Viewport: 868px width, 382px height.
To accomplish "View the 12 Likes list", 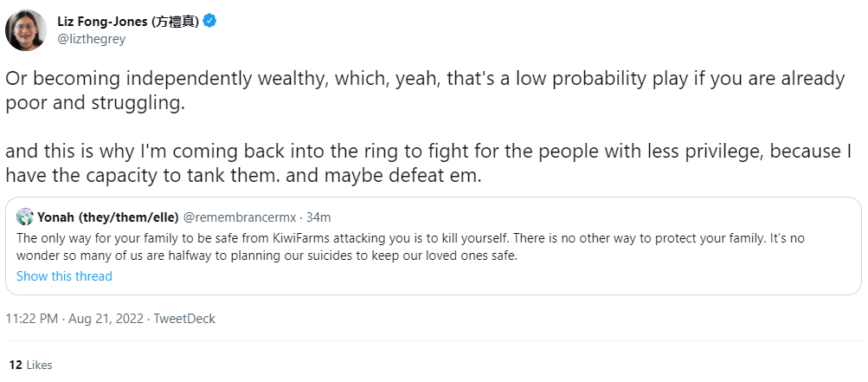I will coord(31,365).
